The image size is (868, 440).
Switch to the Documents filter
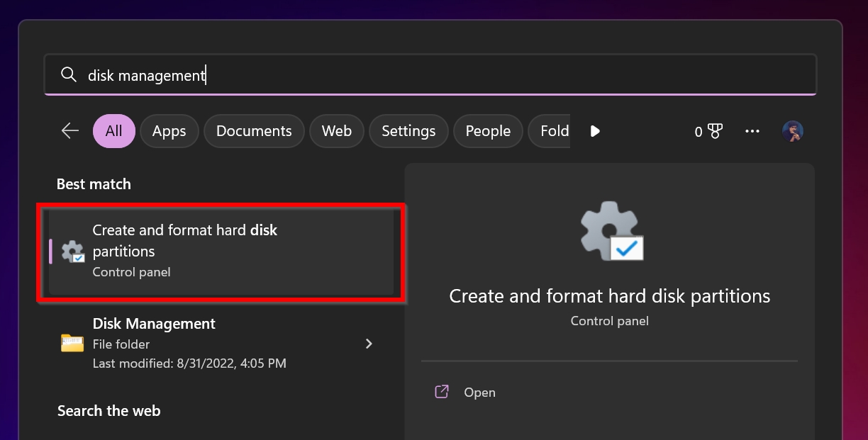(254, 131)
